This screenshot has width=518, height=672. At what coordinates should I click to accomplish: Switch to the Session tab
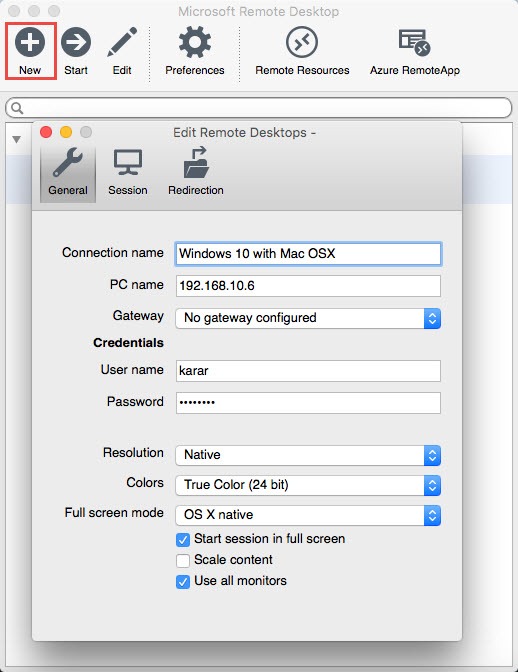128,172
